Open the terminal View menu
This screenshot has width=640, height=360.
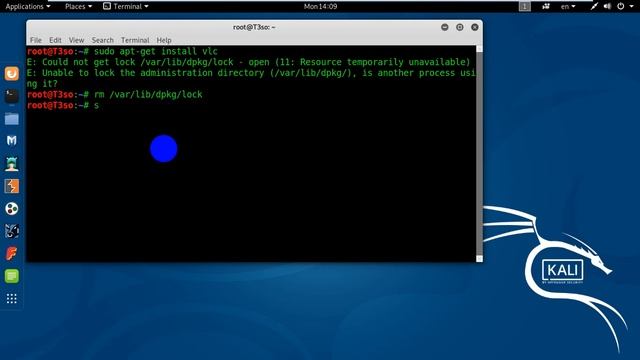coord(76,40)
